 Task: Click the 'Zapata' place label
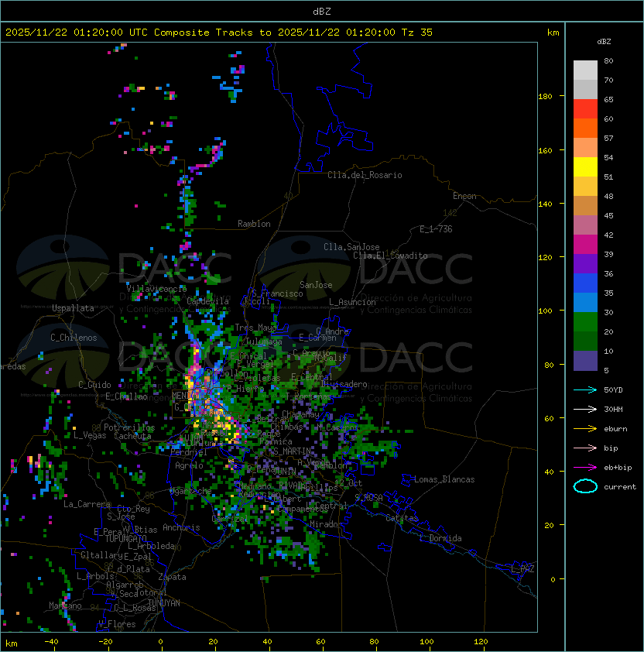172,577
